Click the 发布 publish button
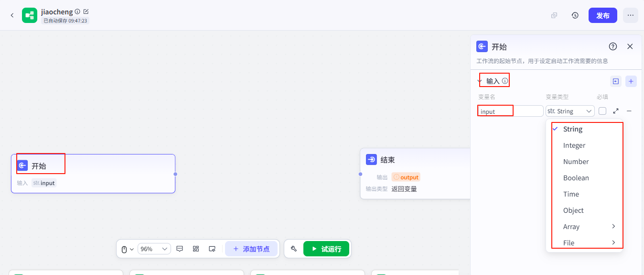Image resolution: width=644 pixels, height=275 pixels. click(x=603, y=15)
